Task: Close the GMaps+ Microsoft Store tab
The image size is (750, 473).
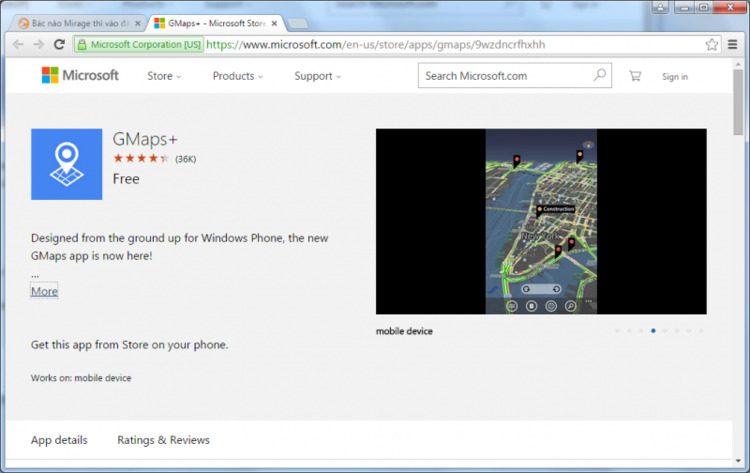Action: [274, 23]
